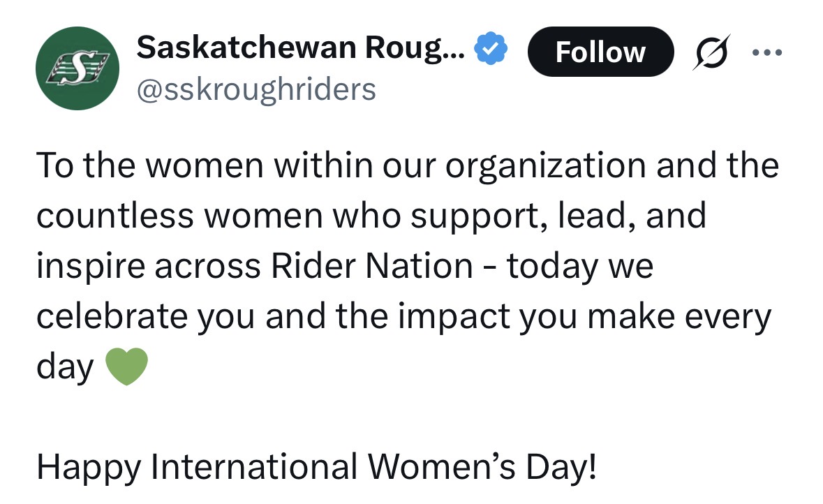Click the word "day" beside the heart

pos(64,366)
